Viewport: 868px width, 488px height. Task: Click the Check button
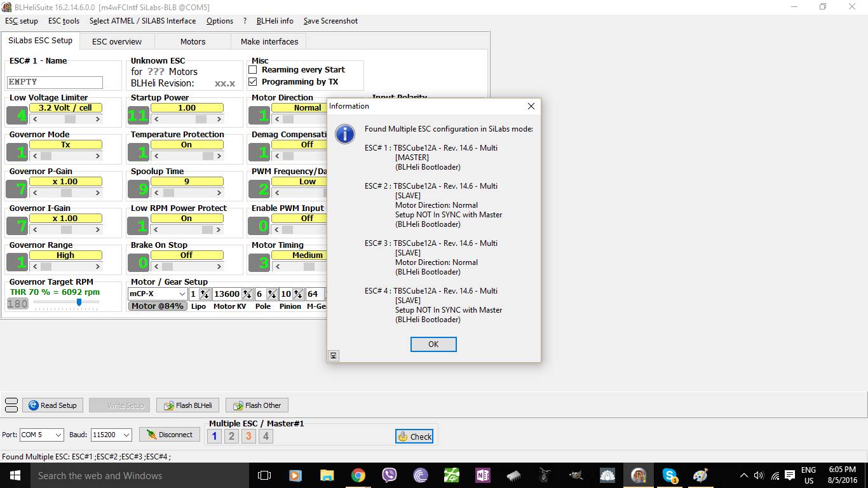414,437
